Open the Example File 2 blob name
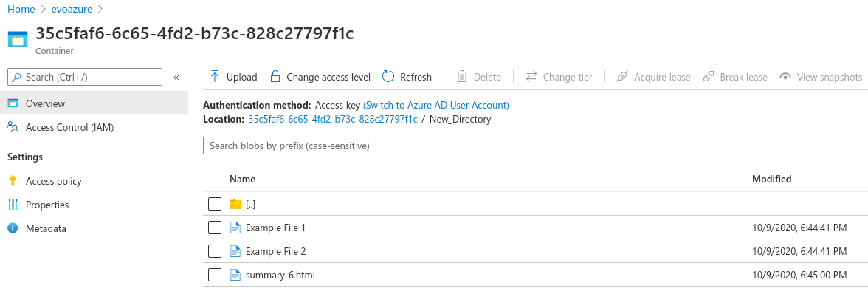 [x=276, y=251]
